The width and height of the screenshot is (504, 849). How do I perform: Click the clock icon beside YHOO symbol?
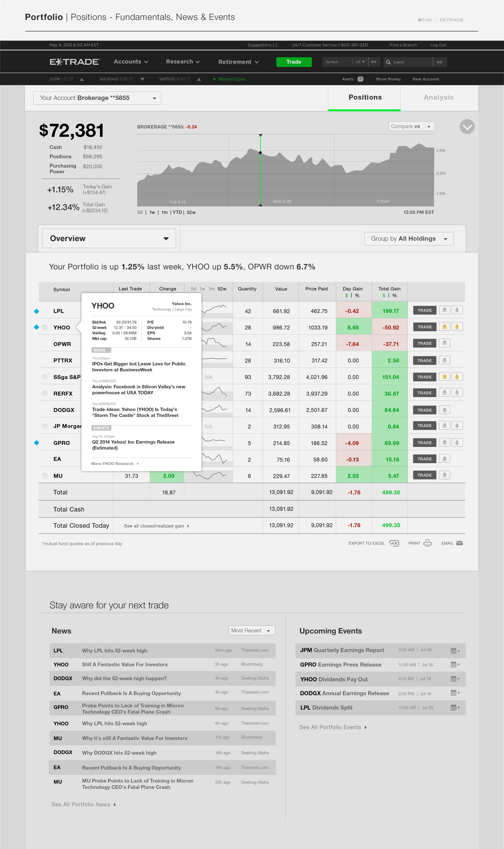(45, 327)
